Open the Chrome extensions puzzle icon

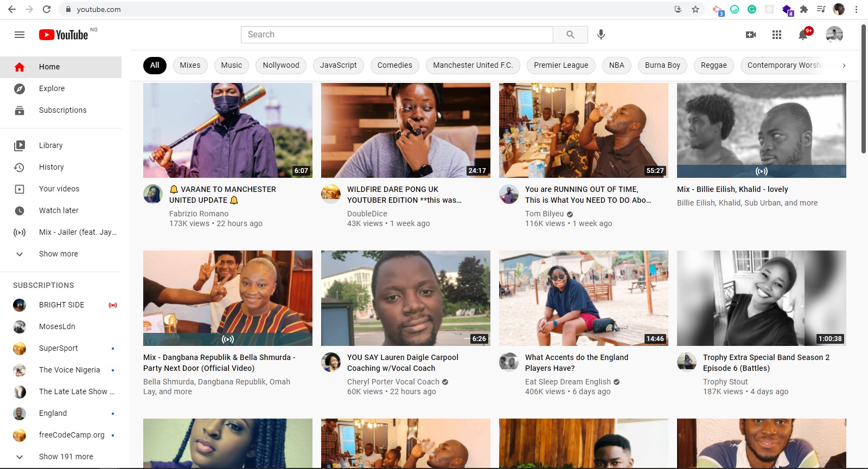coord(804,9)
